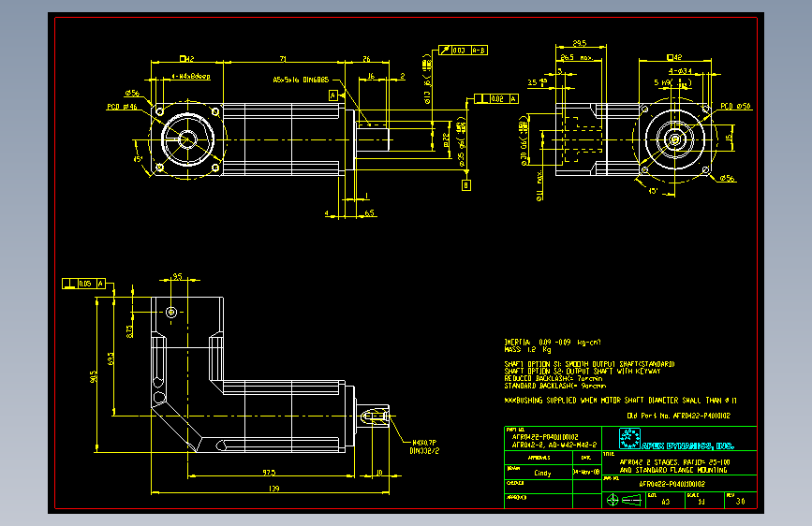812x526 pixels.
Task: Select datum box A on the top view
Action: click(x=333, y=95)
